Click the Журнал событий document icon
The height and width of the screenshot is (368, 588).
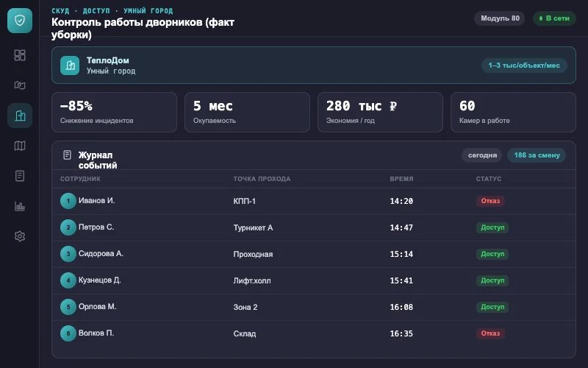point(67,155)
